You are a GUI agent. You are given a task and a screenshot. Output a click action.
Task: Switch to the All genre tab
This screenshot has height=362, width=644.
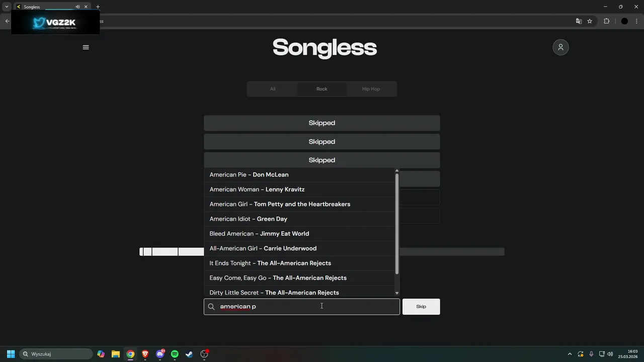click(x=273, y=89)
